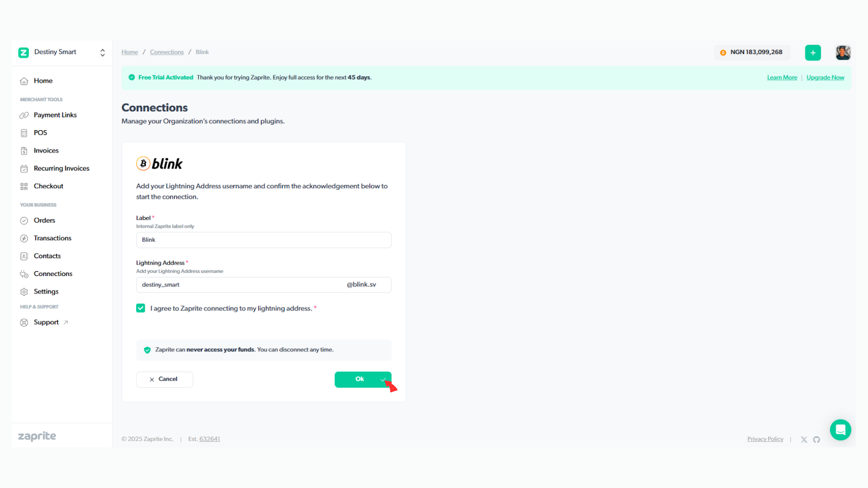Click the Payment Links chain icon
The width and height of the screenshot is (868, 488).
24,115
